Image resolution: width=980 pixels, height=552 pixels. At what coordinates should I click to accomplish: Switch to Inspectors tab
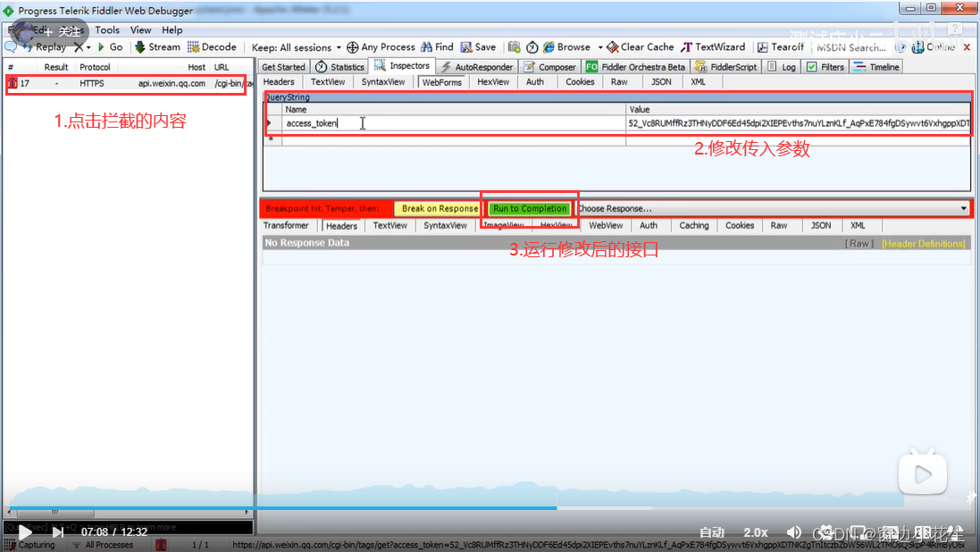point(402,65)
